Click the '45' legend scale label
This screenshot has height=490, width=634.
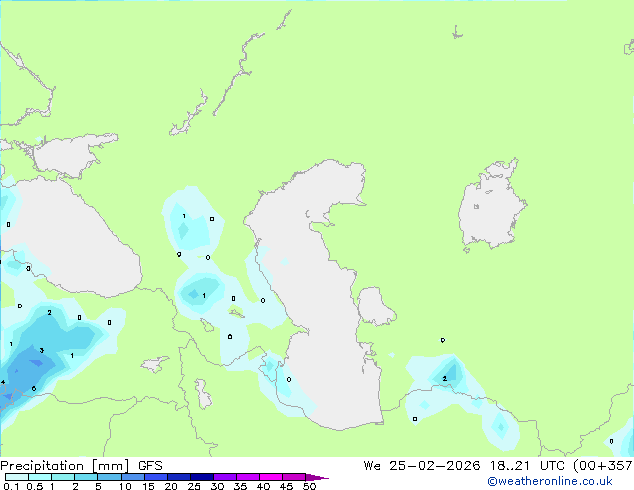[286, 486]
